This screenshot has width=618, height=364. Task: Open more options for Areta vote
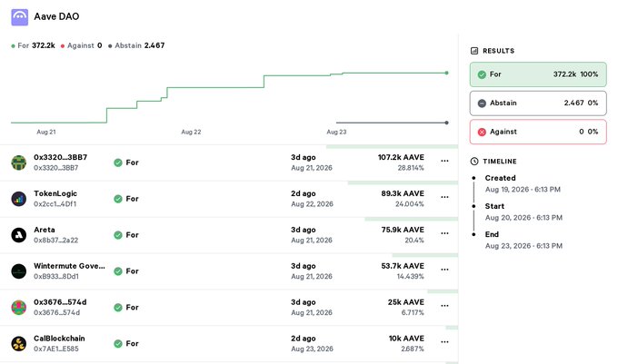(x=444, y=233)
